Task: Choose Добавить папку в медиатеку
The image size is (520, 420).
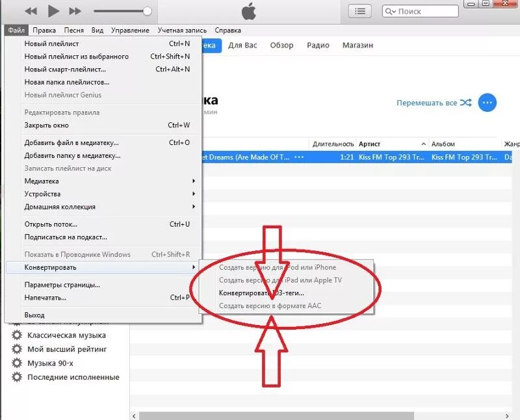Action: coord(103,155)
